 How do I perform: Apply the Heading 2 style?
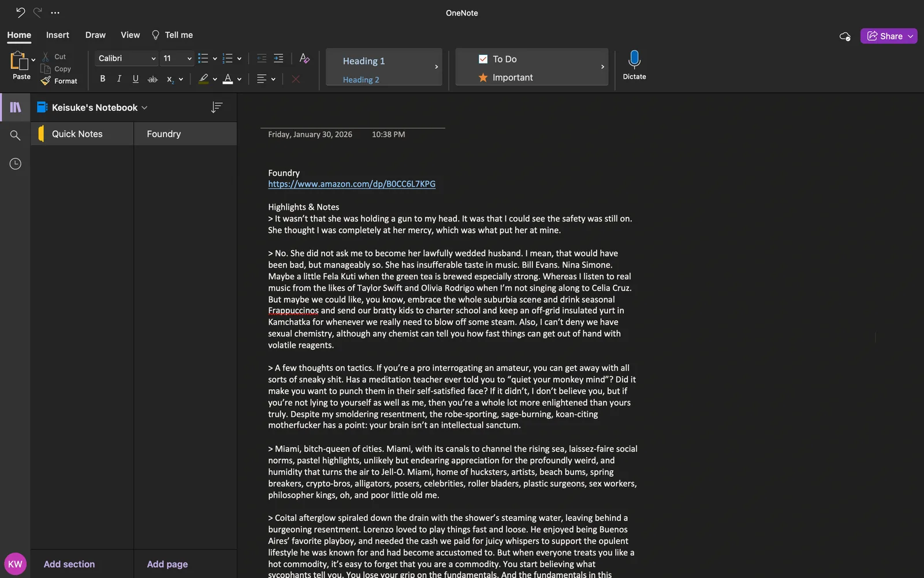[361, 80]
